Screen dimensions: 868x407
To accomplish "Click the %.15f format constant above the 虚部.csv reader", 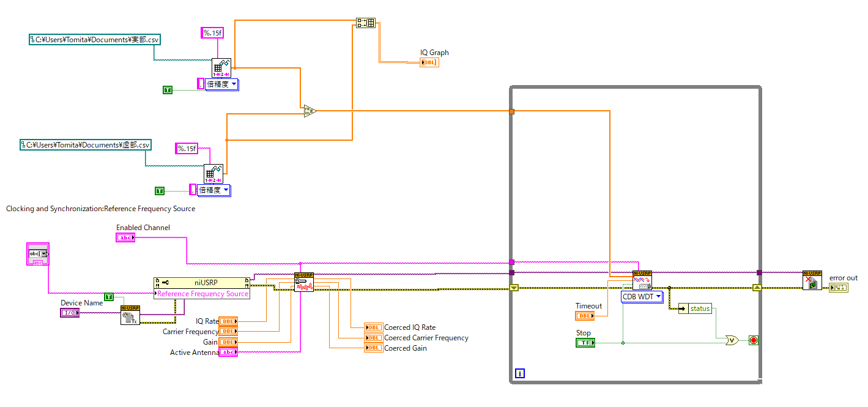I will click(187, 148).
